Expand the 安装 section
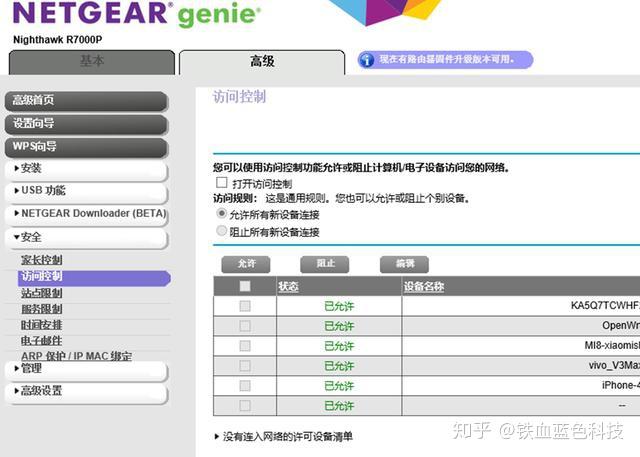This screenshot has width=640, height=457. (86, 170)
